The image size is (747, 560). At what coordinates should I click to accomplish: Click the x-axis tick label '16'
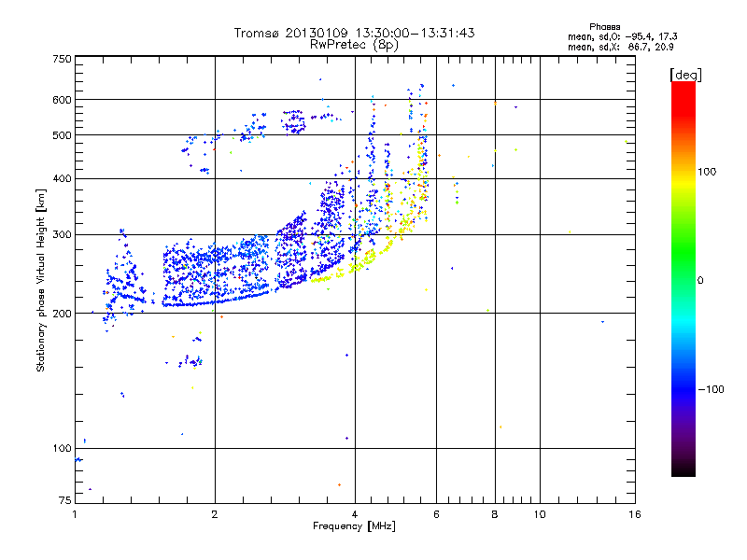[635, 514]
